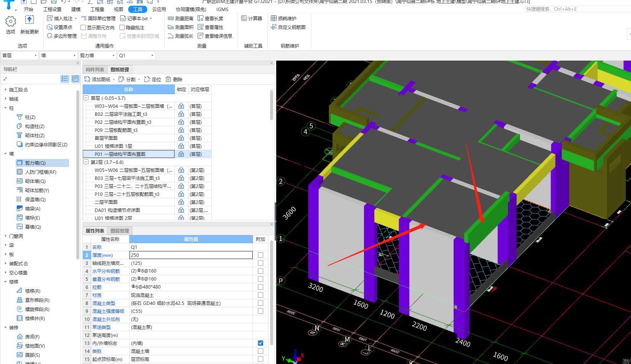Click 对应楼层 column header
The image size is (631, 364).
(200, 89)
